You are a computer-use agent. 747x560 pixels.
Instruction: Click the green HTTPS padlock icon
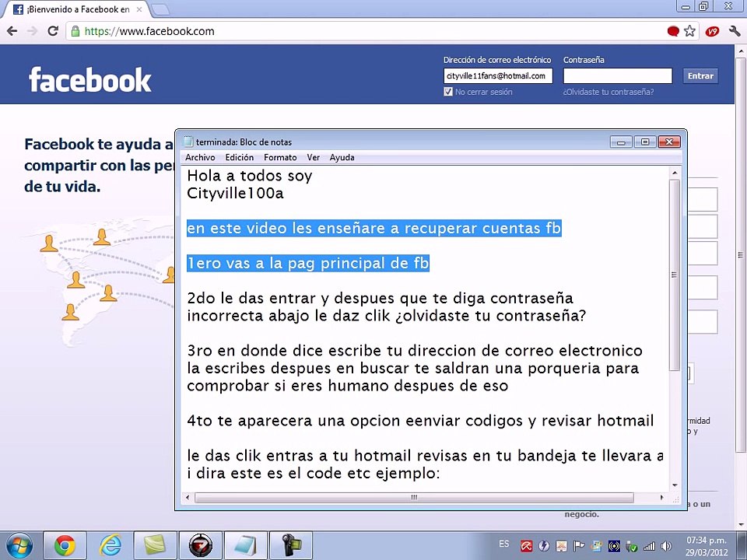[x=75, y=31]
